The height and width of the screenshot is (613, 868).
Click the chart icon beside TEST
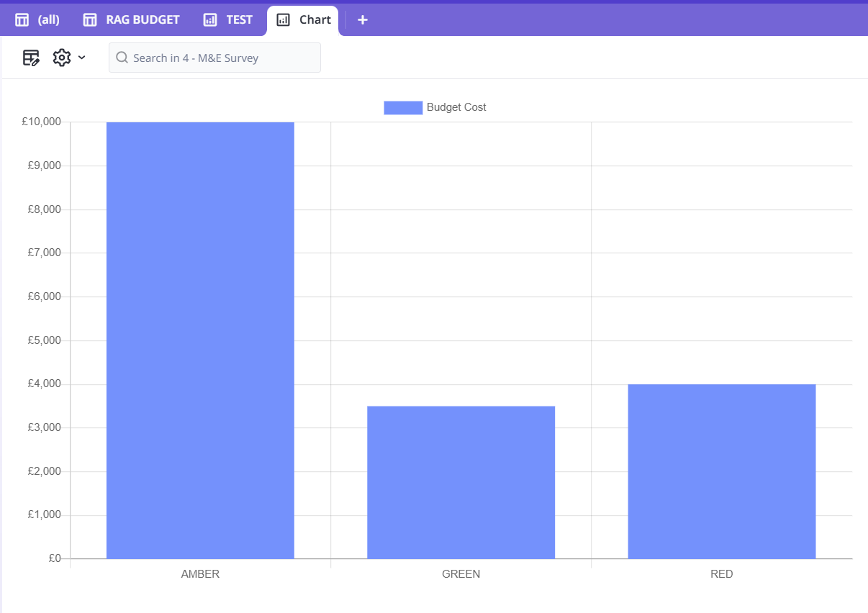210,20
